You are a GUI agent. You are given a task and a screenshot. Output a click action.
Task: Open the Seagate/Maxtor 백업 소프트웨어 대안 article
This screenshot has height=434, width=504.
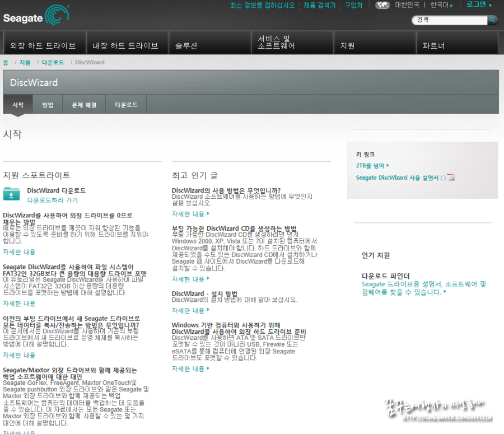point(70,374)
